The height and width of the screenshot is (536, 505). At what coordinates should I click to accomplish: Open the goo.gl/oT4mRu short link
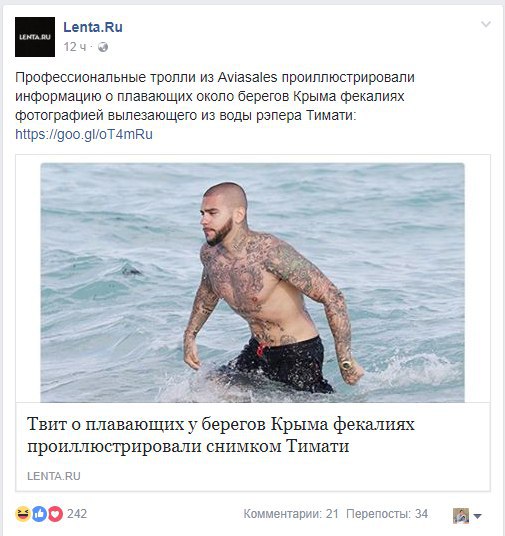[x=84, y=134]
